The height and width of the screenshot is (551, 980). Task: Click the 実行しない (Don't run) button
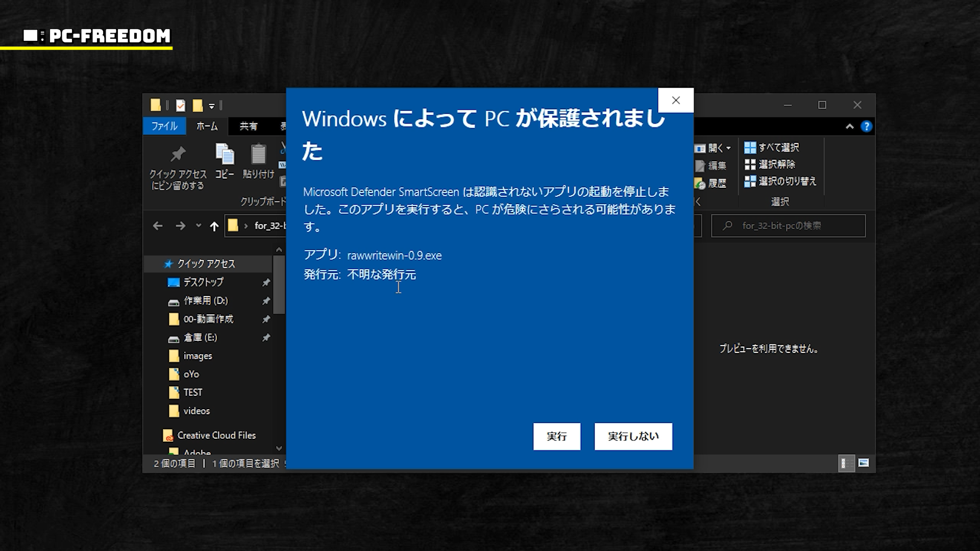pos(633,436)
